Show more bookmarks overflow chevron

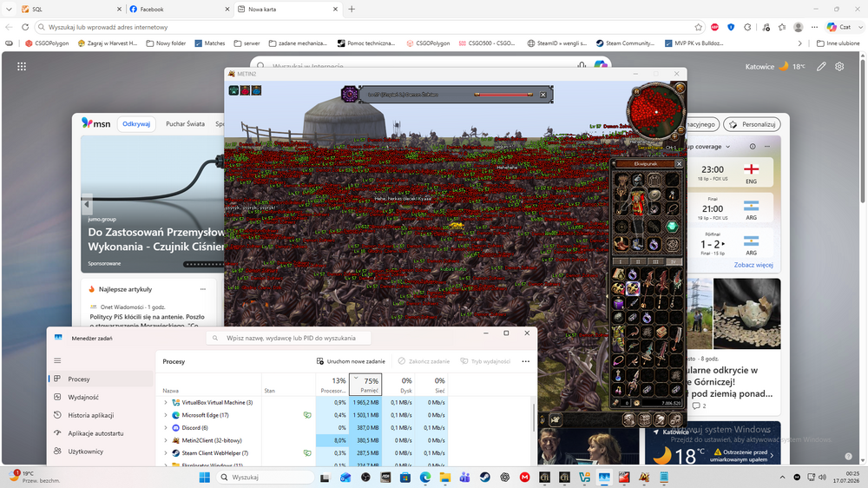coord(799,43)
